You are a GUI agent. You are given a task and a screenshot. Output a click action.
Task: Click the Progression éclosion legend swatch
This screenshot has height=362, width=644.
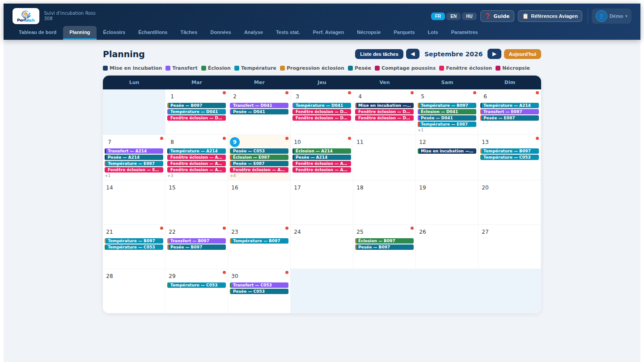[283, 68]
